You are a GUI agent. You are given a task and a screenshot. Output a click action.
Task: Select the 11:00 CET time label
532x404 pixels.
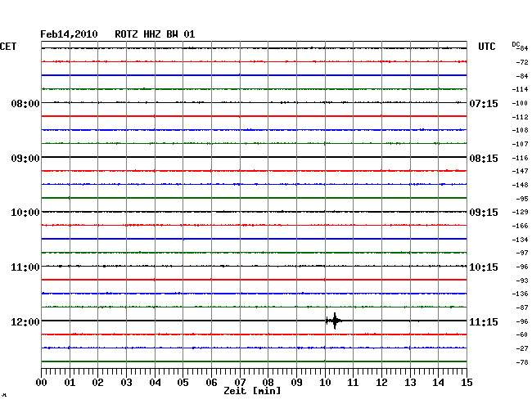pyautogui.click(x=25, y=267)
